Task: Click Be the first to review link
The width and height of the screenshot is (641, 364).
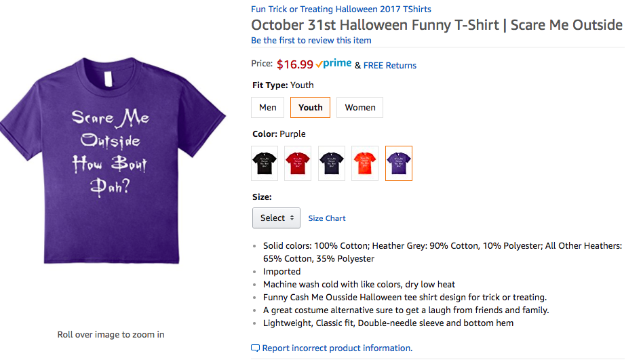Action: [x=311, y=41]
